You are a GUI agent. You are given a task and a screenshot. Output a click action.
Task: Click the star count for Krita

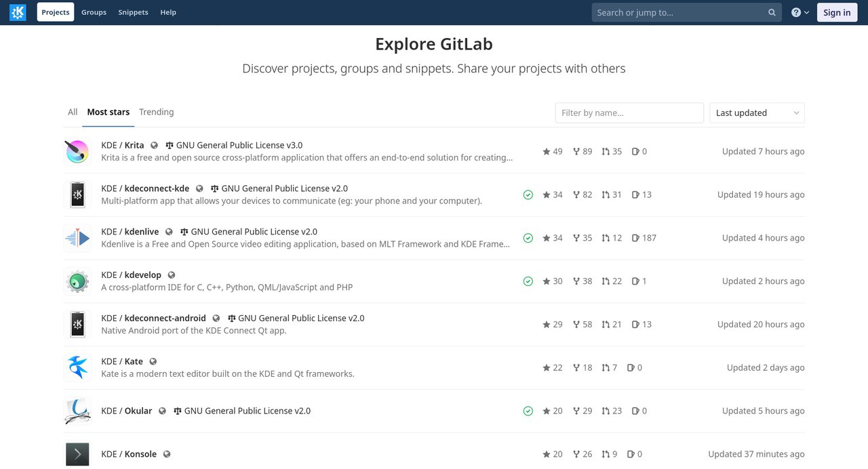pos(553,151)
